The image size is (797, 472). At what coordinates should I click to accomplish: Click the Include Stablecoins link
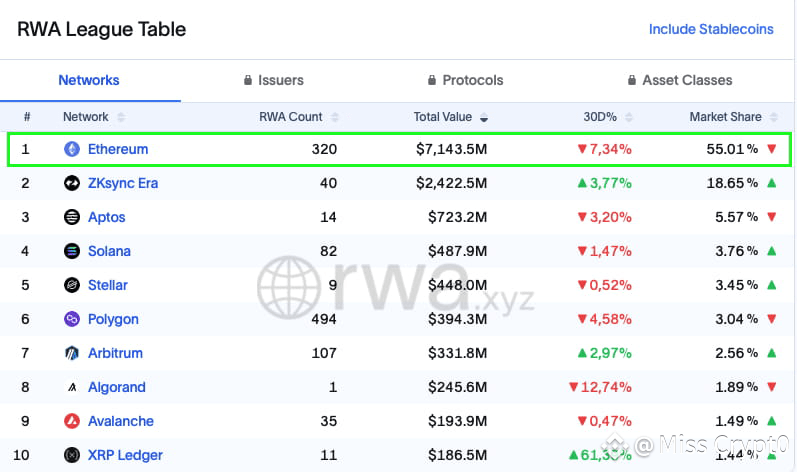(x=711, y=29)
